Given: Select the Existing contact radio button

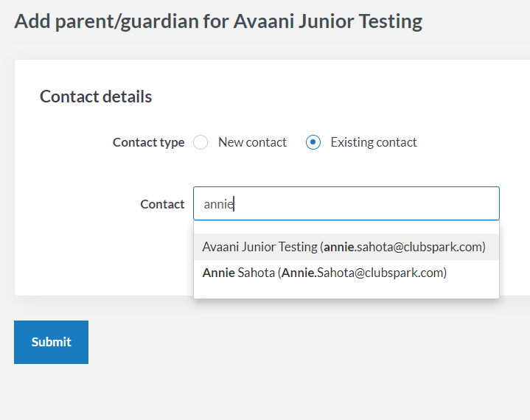Looking at the screenshot, I should coord(313,143).
